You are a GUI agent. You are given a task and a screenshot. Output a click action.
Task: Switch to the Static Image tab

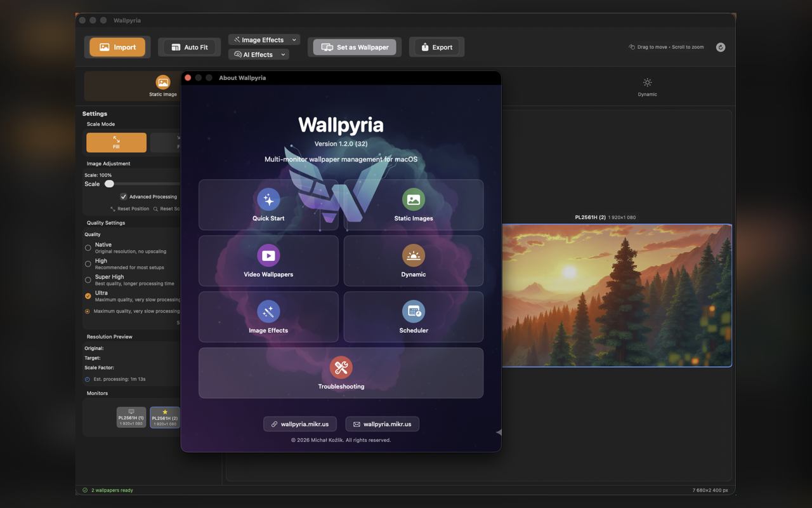tap(163, 86)
